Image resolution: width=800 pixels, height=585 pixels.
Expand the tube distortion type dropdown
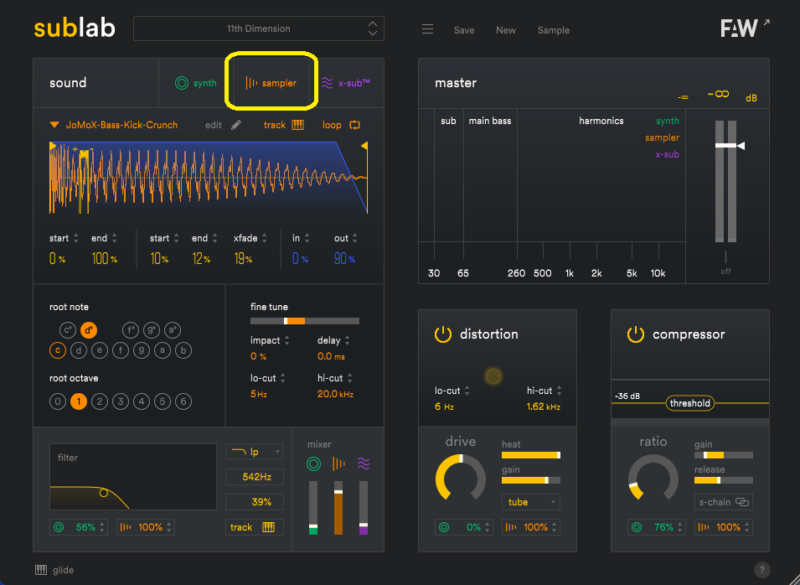point(530,502)
